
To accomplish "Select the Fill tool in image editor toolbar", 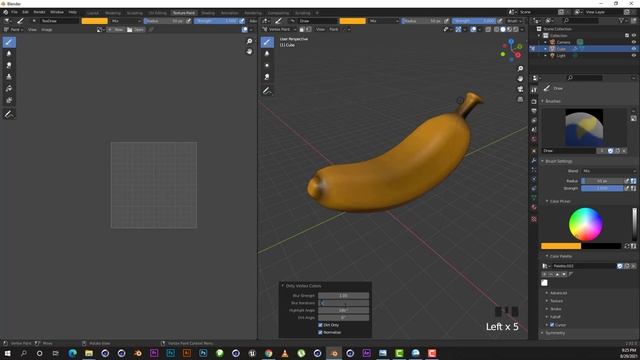I will 9,88.
